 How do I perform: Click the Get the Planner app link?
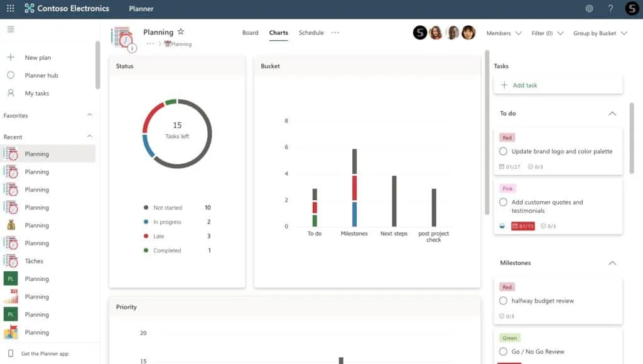(x=46, y=353)
